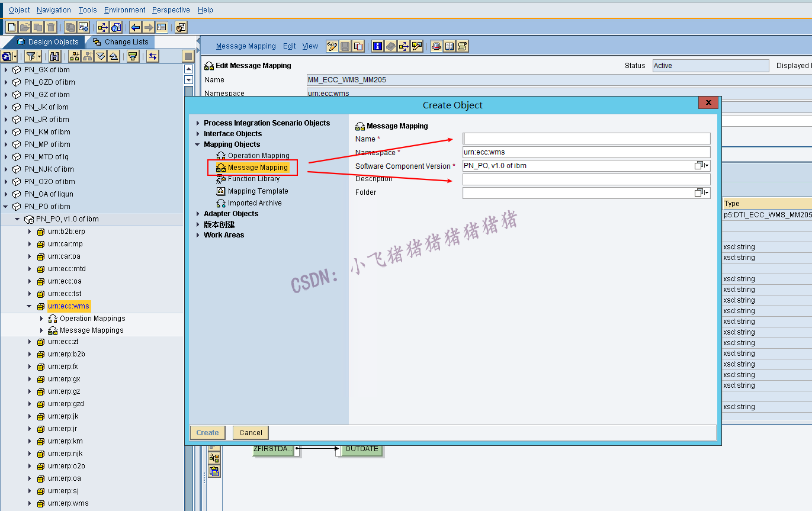Click the scroll document icon in mapping editor

point(463,46)
